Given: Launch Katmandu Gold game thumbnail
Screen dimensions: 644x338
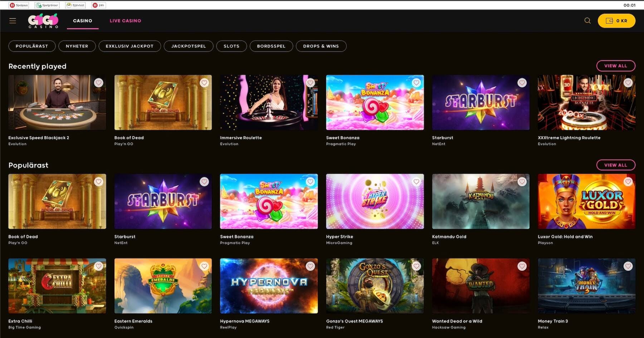Looking at the screenshot, I should click(481, 201).
